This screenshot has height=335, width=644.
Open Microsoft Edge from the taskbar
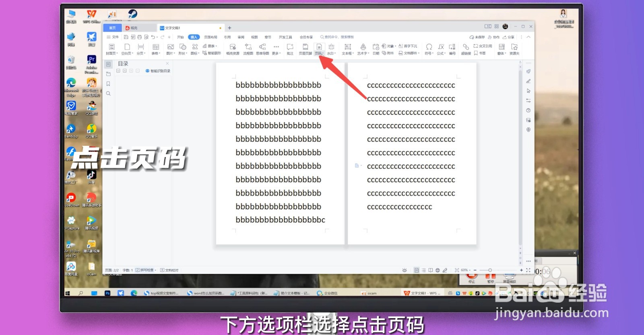click(134, 293)
